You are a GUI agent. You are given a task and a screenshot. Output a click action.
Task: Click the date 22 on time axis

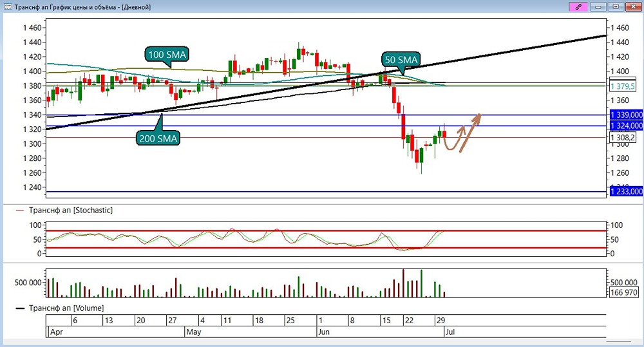[409, 321]
